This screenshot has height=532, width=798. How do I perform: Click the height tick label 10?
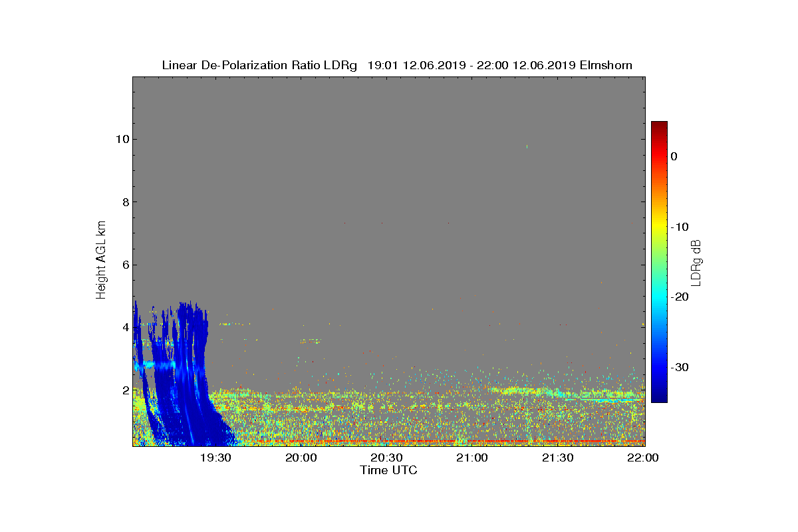[x=121, y=139]
